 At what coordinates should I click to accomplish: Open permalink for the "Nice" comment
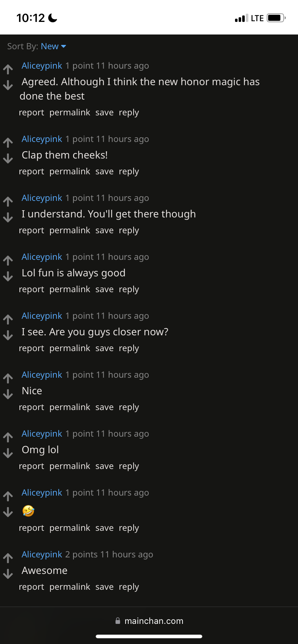tap(70, 408)
